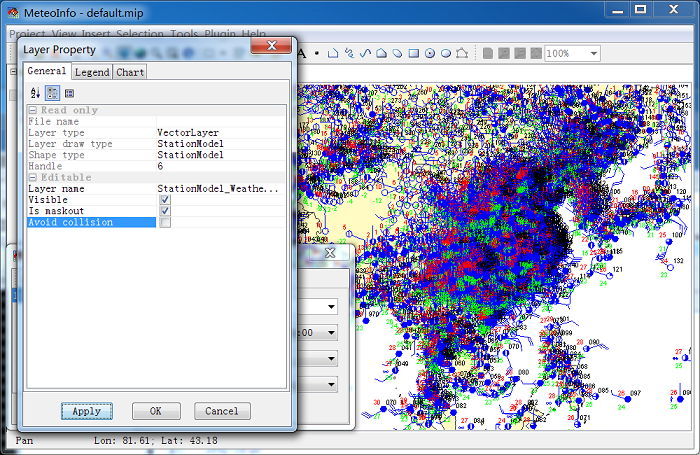Select the curve line tool
Image resolution: width=700 pixels, height=455 pixels.
point(365,53)
